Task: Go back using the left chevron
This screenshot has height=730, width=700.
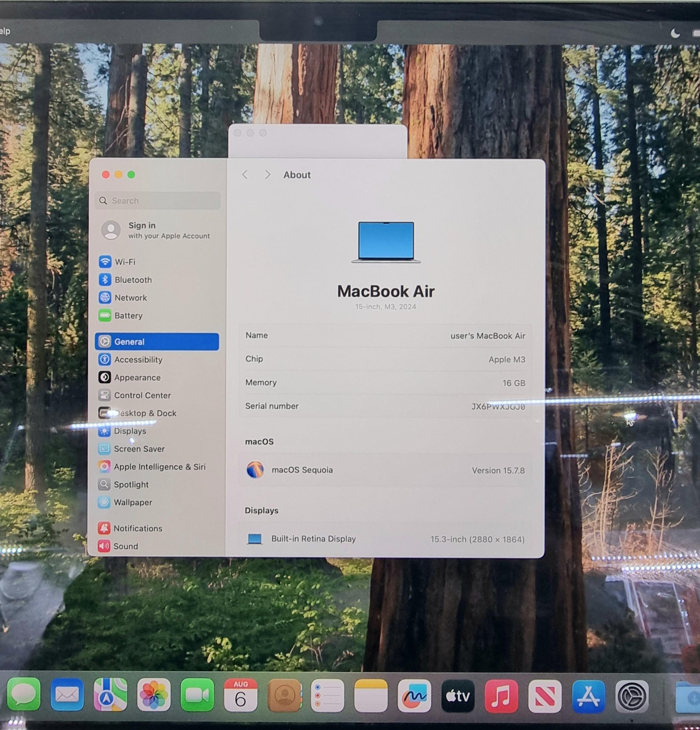Action: click(x=245, y=174)
